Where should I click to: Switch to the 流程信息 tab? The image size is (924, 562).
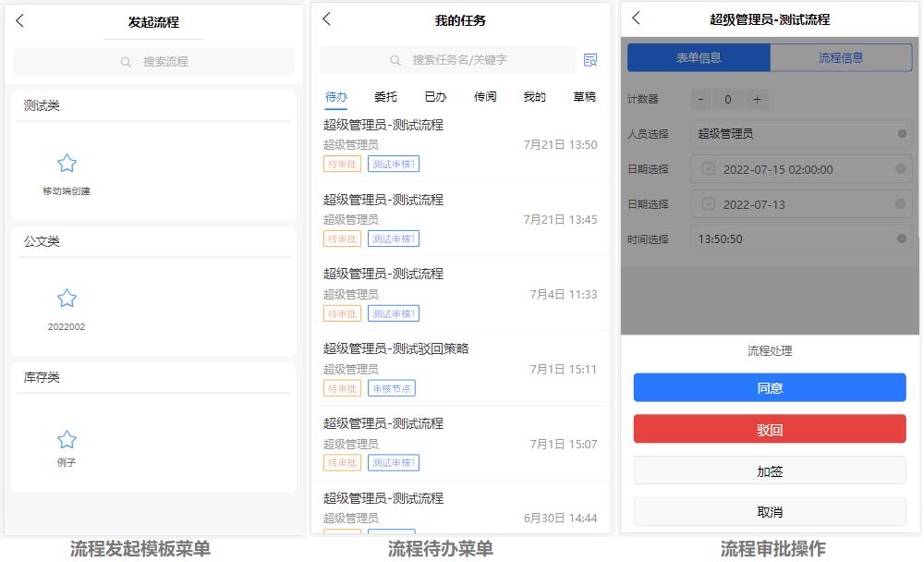coord(839,56)
